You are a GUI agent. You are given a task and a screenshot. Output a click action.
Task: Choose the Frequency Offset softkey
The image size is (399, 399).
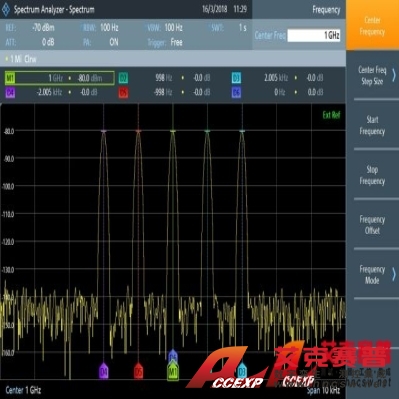tap(373, 225)
